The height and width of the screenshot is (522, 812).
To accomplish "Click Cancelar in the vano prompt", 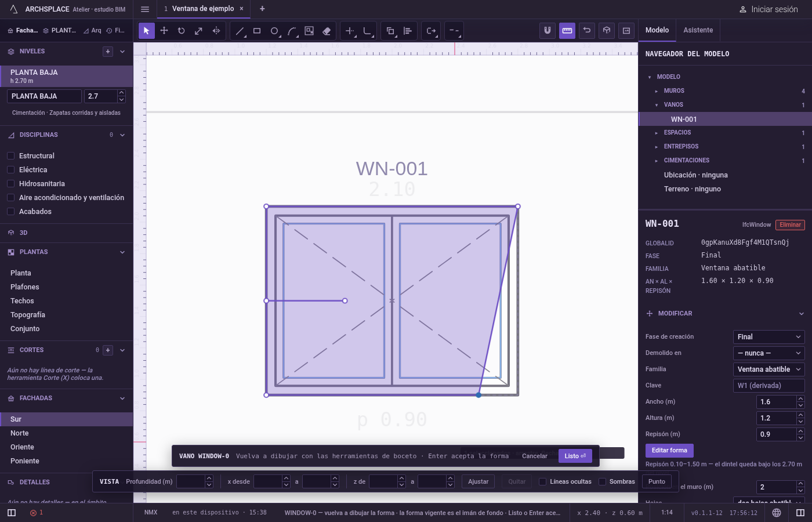I will point(535,456).
